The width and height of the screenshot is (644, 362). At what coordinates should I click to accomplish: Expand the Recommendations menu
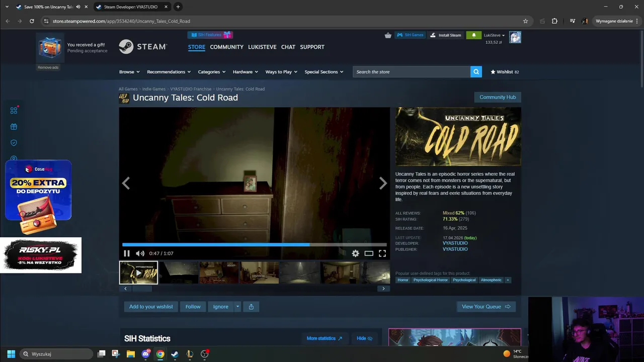[x=169, y=72]
